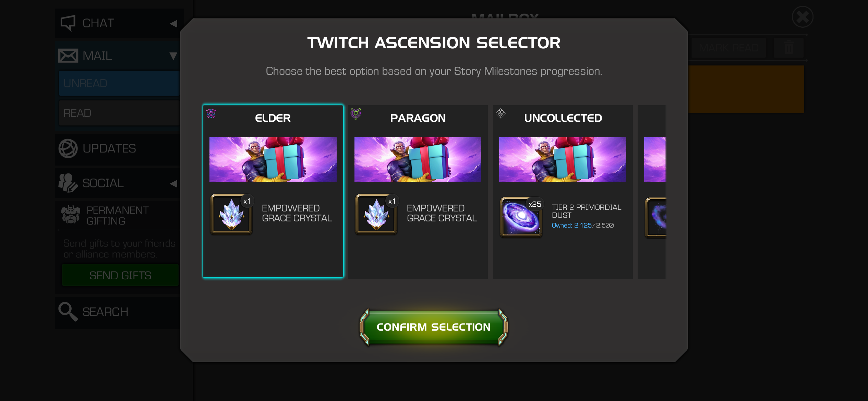Screen dimensions: 868x401
Task: Click the Permanent Gifting Collector face icon
Action: (71, 215)
